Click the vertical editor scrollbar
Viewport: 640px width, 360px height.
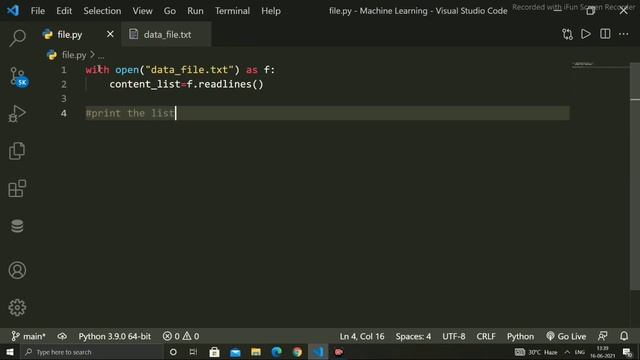pyautogui.click(x=635, y=176)
